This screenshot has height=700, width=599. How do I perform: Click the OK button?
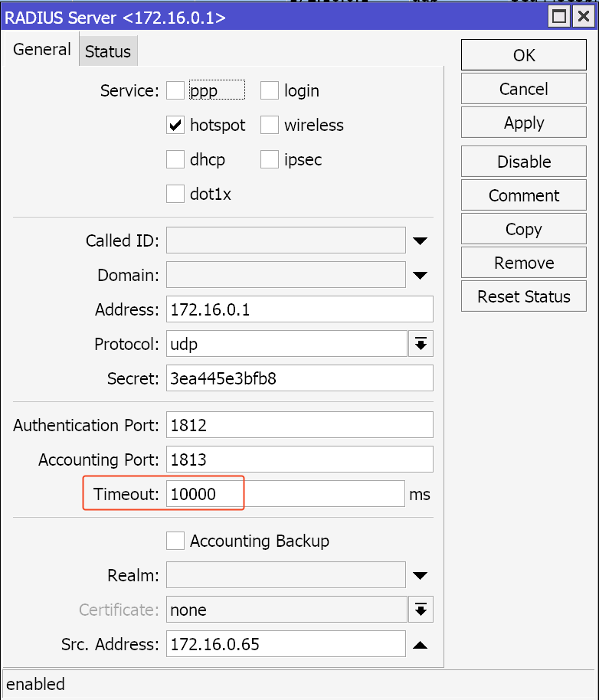tap(524, 55)
